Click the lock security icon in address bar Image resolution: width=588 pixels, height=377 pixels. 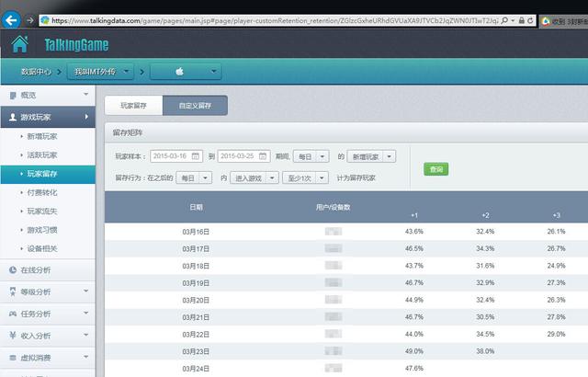tap(521, 20)
